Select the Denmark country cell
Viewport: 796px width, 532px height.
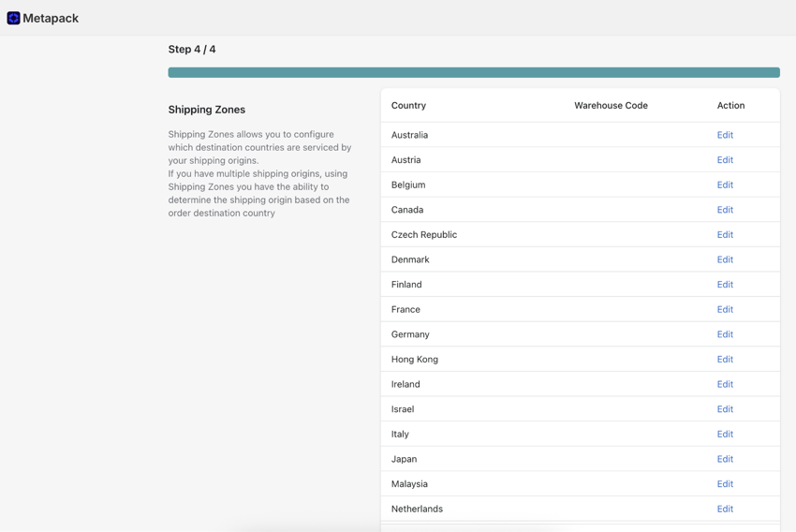409,259
